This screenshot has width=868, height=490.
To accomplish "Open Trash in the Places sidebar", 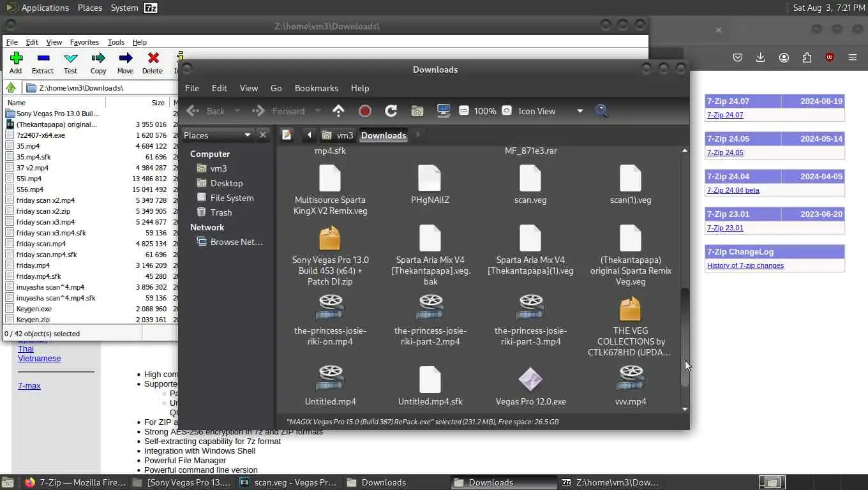I will click(221, 212).
